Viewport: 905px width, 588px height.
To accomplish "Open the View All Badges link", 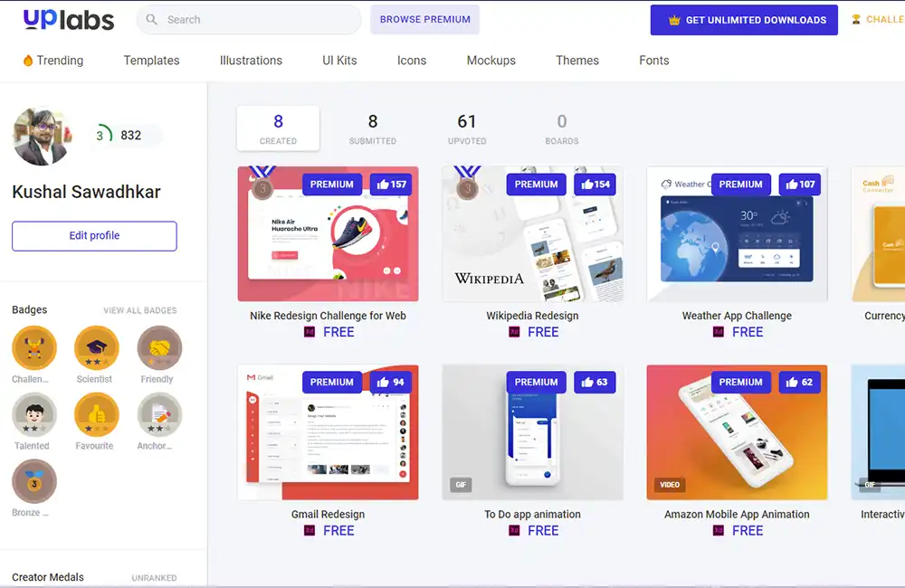I will click(140, 310).
